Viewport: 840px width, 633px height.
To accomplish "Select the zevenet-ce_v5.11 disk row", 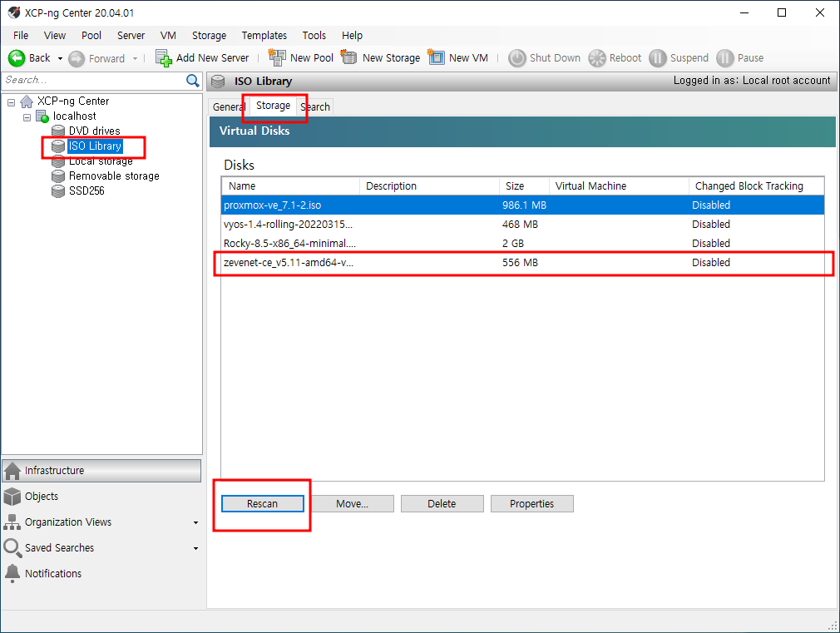I will [522, 263].
